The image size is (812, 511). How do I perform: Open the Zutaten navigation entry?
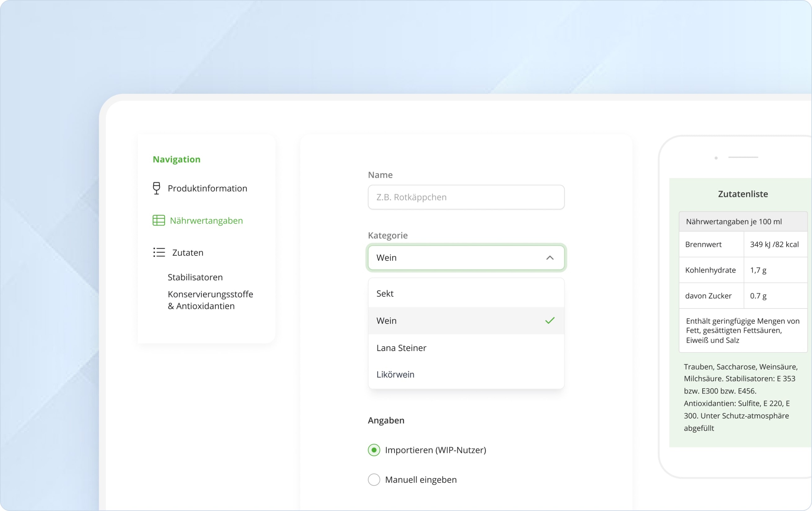pos(178,252)
